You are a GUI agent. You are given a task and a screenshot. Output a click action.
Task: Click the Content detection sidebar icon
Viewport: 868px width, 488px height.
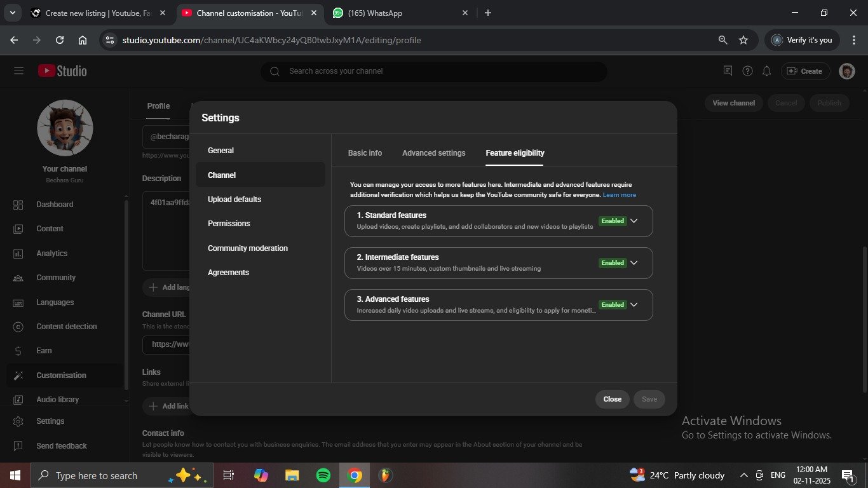(18, 327)
